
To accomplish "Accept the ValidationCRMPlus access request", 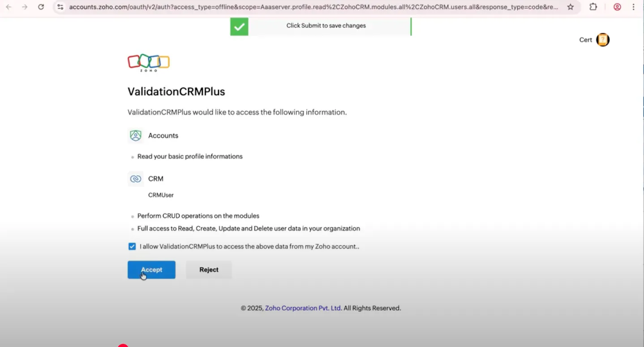I will [x=151, y=270].
